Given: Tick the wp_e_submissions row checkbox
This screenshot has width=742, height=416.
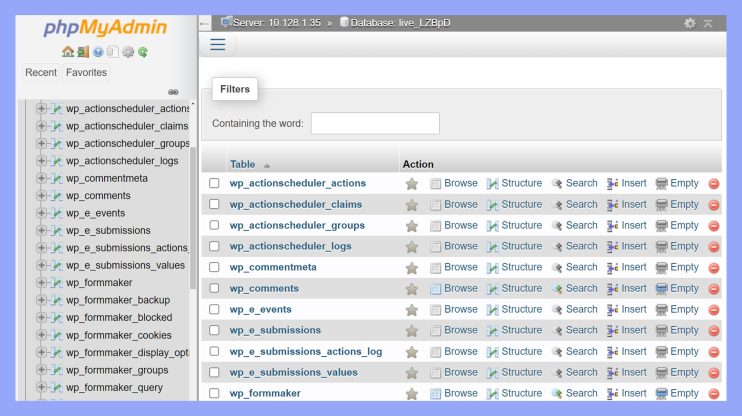Looking at the screenshot, I should (214, 330).
